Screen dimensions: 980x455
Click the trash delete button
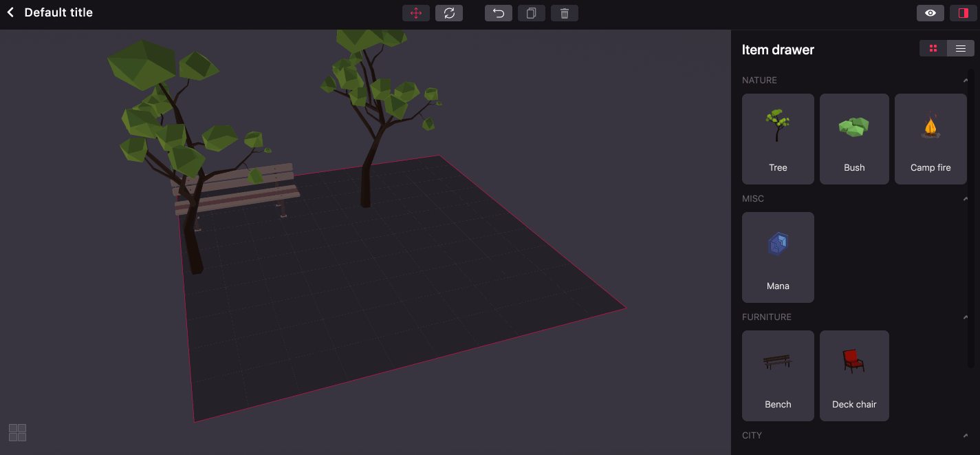pyautogui.click(x=565, y=13)
